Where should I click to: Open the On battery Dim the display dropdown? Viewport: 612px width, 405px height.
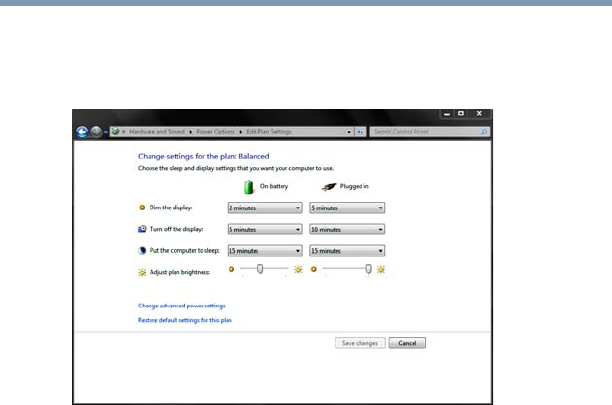(265, 208)
